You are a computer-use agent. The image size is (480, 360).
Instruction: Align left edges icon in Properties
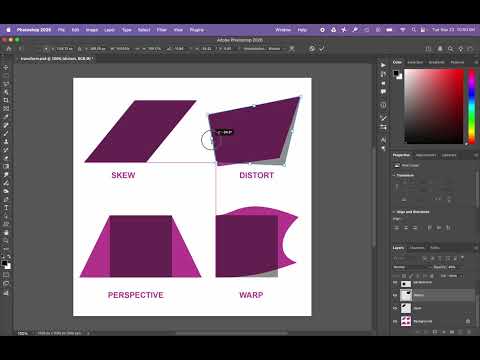[x=397, y=228]
